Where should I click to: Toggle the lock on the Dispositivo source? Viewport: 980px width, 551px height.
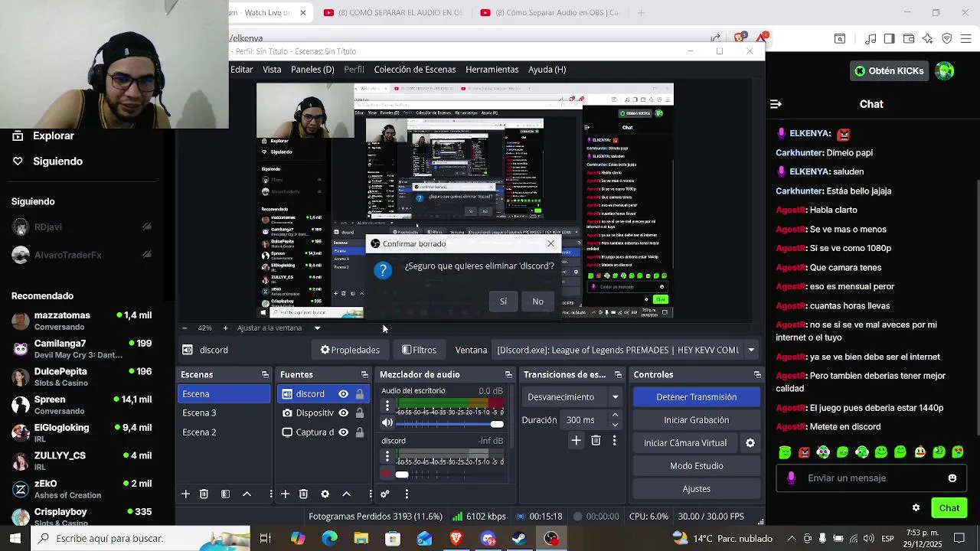tap(359, 413)
